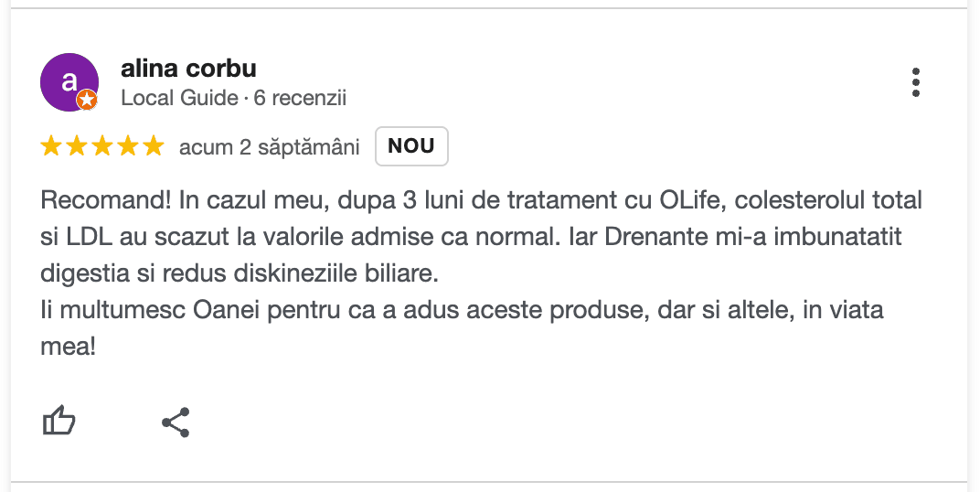Click the NOU badge

coord(411,146)
